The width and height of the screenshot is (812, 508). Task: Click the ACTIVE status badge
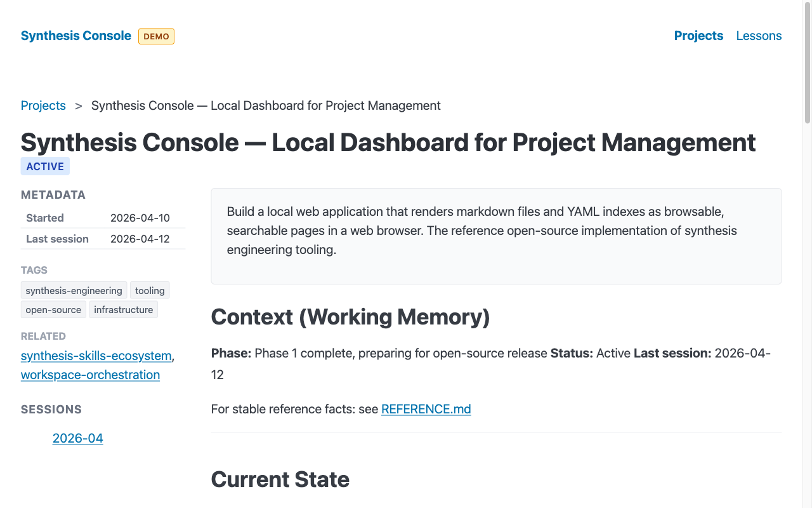click(44, 166)
